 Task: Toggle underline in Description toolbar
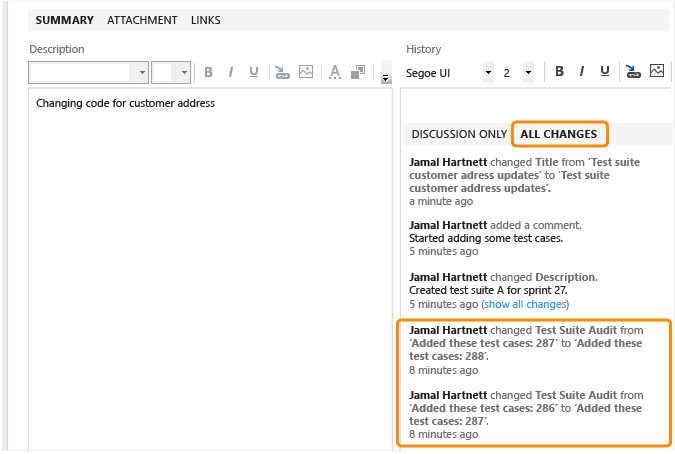pos(254,72)
